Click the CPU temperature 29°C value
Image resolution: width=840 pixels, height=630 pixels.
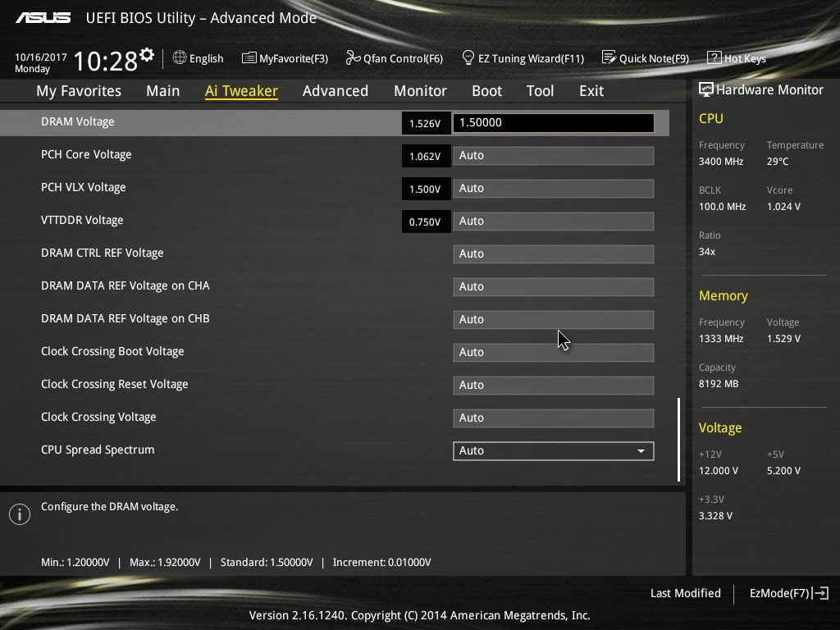(x=778, y=162)
